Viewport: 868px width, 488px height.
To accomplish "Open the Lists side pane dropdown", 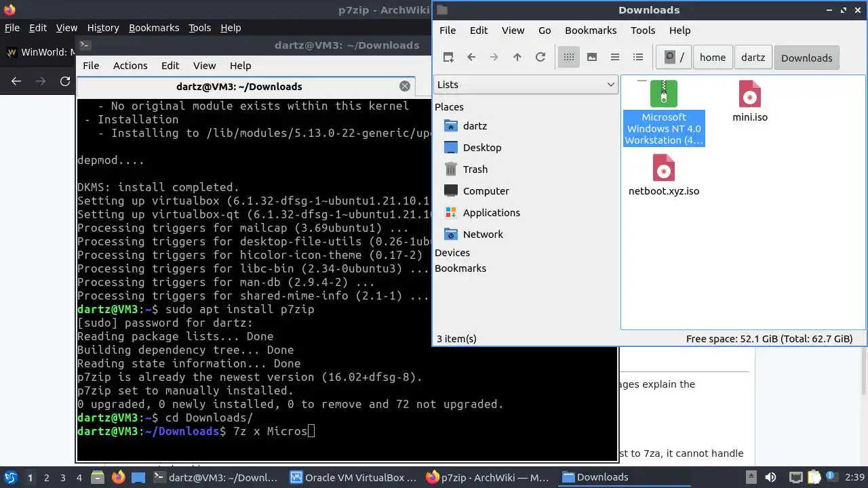I will click(x=526, y=85).
